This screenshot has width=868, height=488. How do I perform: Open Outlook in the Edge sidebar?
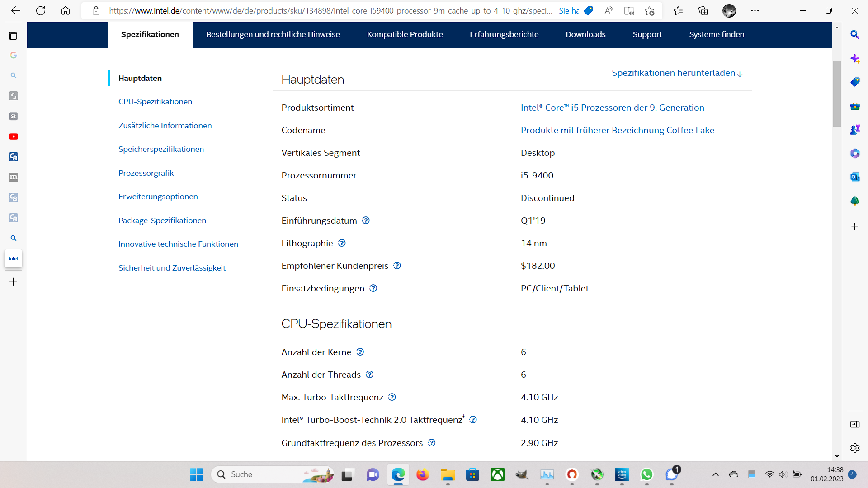(x=855, y=177)
